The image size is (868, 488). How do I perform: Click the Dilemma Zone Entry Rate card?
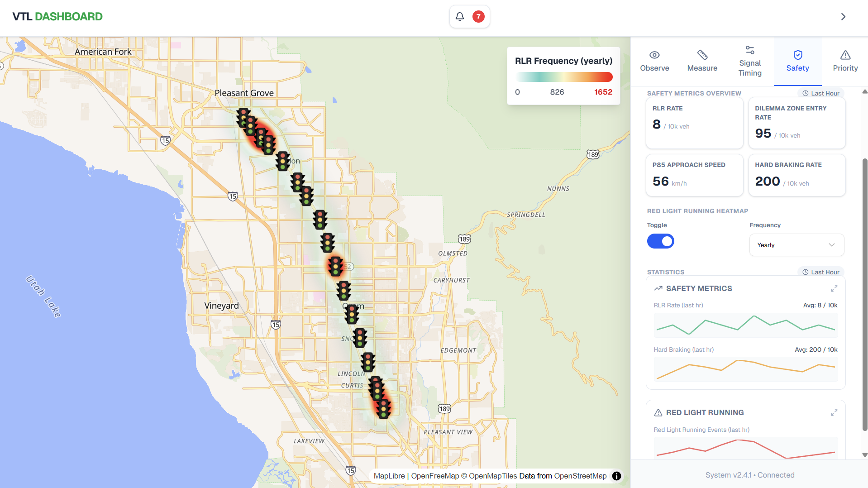click(x=797, y=123)
